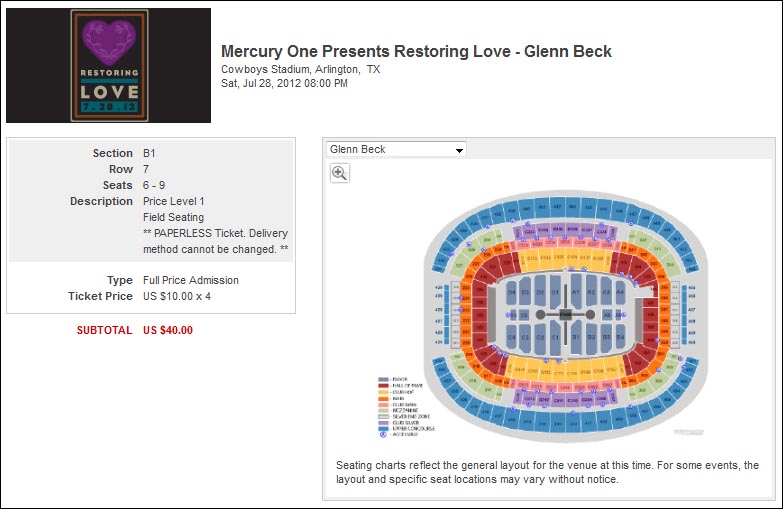Click the Restoring Love event logo image
This screenshot has height=509, width=783.
(108, 66)
